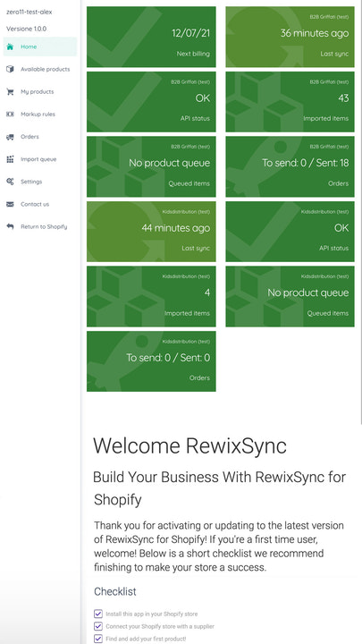Click the Settings gears icon

click(10, 182)
